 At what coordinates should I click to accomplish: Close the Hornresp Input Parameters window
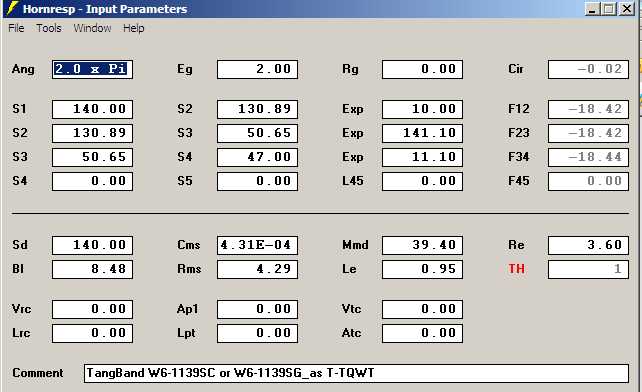627,9
